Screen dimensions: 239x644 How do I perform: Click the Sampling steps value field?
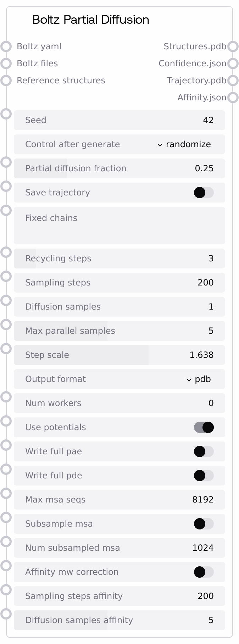click(x=119, y=283)
